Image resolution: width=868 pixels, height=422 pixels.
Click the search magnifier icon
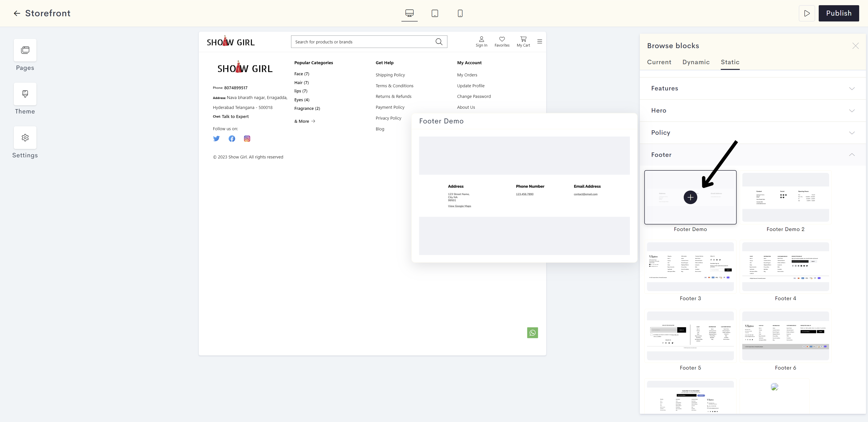point(439,42)
